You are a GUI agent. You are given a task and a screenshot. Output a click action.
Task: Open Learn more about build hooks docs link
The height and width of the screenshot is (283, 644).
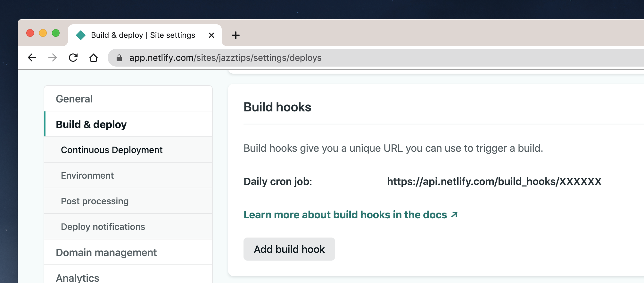tap(351, 215)
